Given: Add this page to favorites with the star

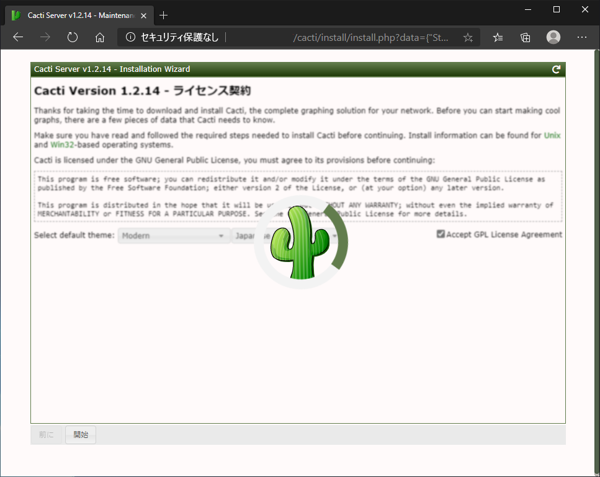Looking at the screenshot, I should 468,37.
